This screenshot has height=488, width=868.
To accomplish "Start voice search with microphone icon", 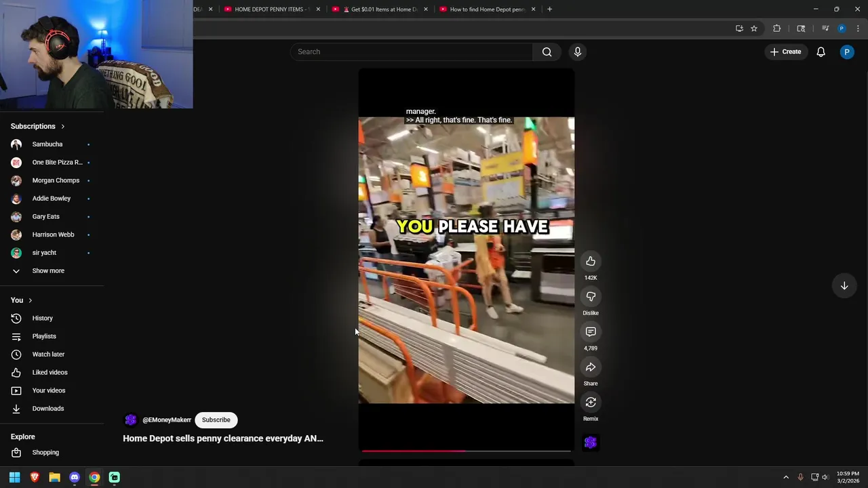I will pos(578,52).
